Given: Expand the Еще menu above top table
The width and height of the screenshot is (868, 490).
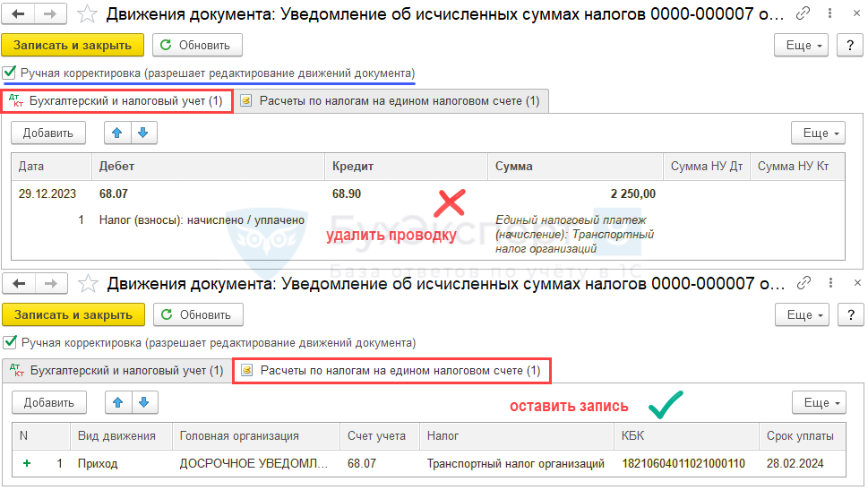Looking at the screenshot, I should [818, 133].
